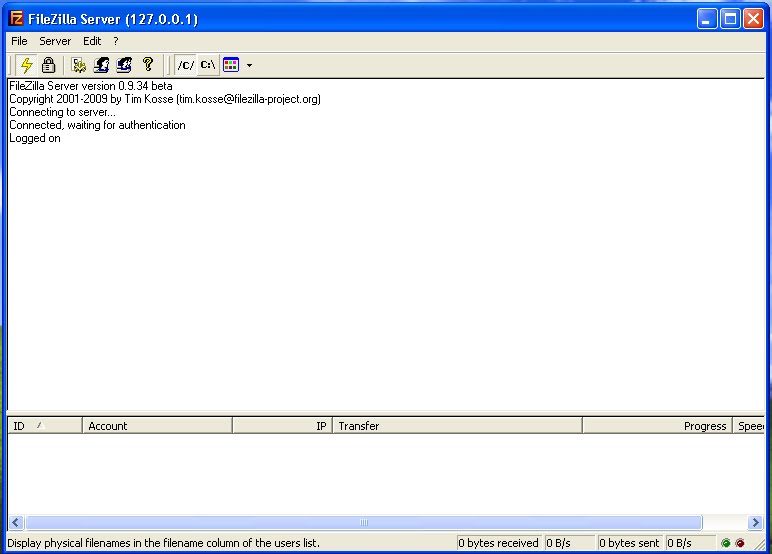
Task: Switch to C:\ physical path display
Action: [x=208, y=65]
